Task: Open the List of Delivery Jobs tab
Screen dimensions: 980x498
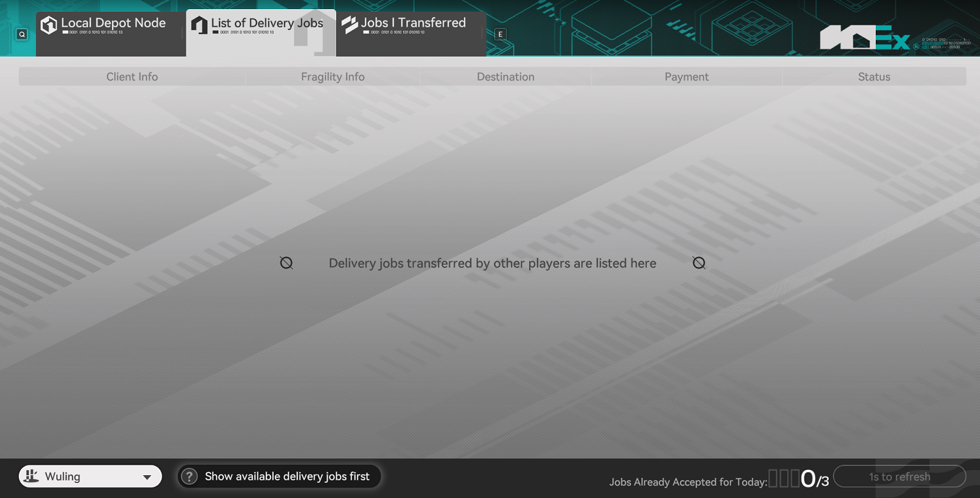Action: pyautogui.click(x=261, y=33)
